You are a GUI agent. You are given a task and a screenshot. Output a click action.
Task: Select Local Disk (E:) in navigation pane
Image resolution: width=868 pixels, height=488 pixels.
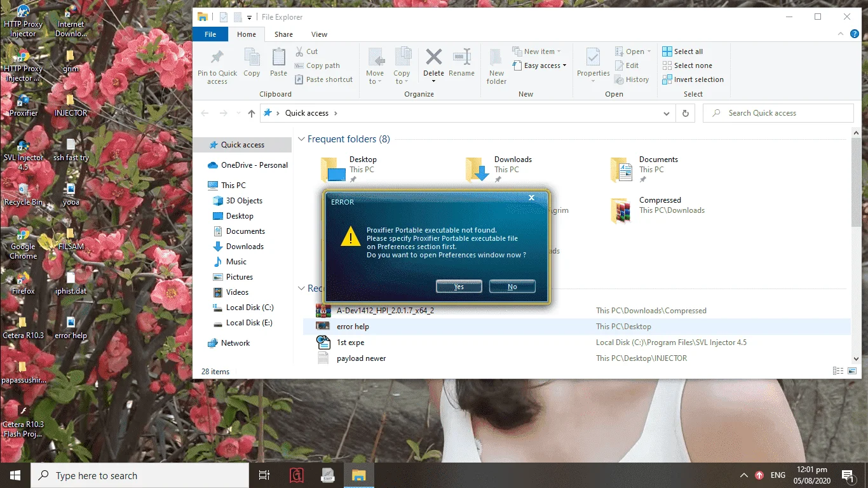coord(249,323)
